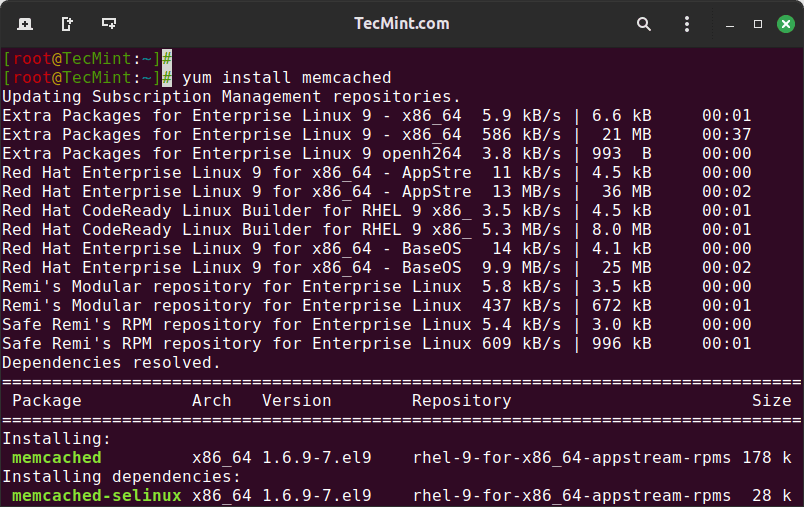The height and width of the screenshot is (507, 804).
Task: Click the 'Dependencies resolved.' line
Action: 111,363
